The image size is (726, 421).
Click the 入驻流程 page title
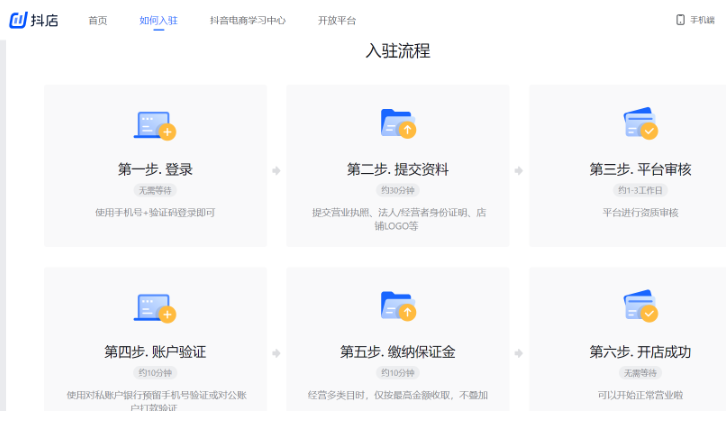398,51
